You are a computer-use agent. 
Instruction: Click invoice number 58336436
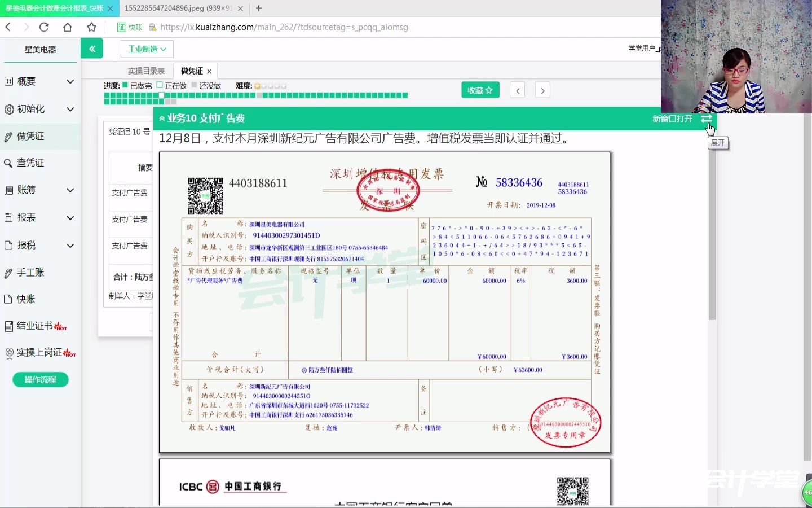point(519,182)
